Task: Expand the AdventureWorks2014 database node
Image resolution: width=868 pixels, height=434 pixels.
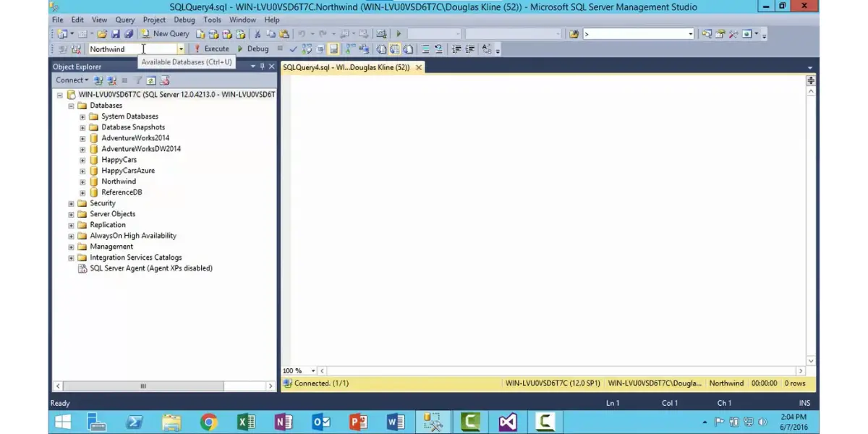Action: click(x=82, y=138)
